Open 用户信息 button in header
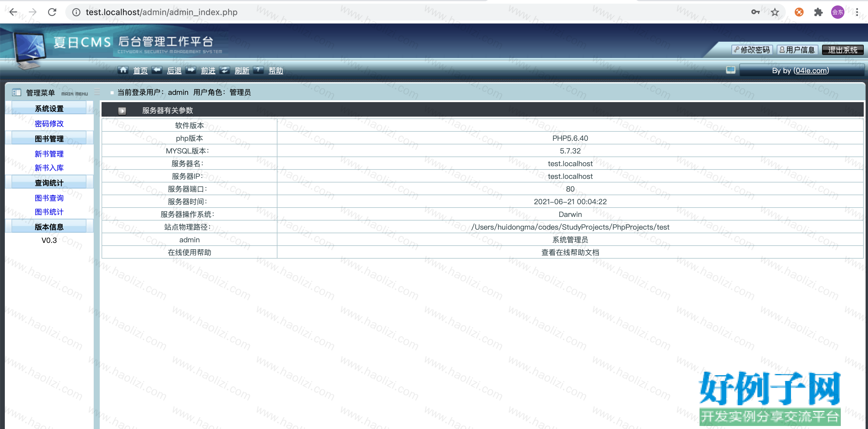Viewport: 868px width, 429px height. tap(797, 50)
